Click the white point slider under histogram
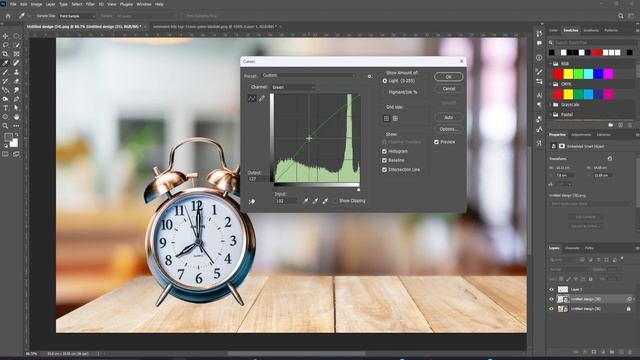The image size is (640, 360). [x=358, y=189]
